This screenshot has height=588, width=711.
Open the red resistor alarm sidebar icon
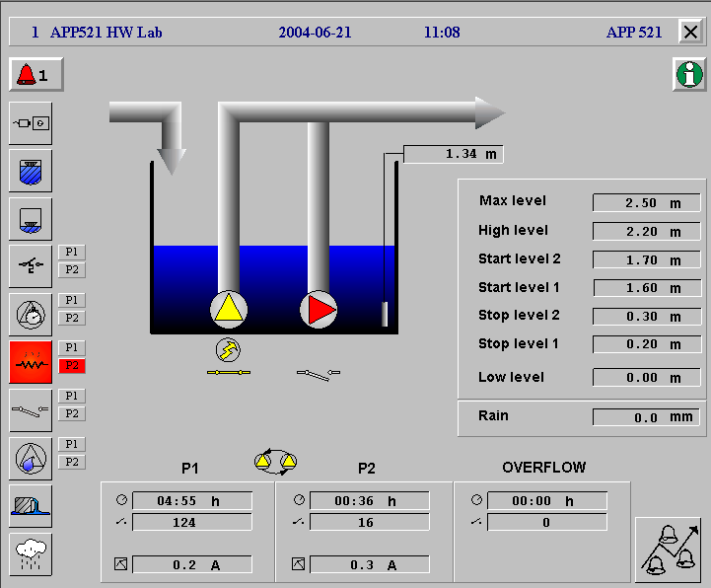(31, 362)
